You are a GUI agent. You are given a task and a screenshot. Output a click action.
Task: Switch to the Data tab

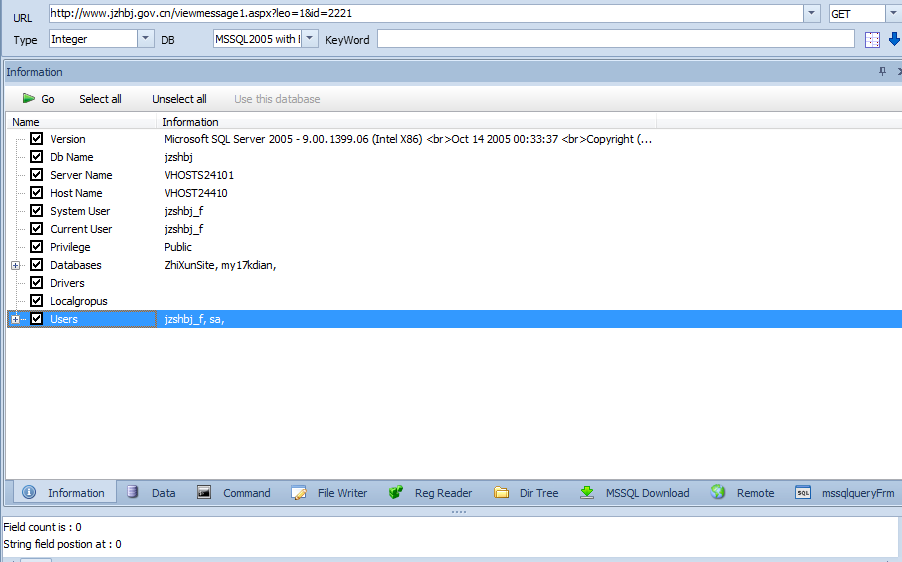[x=152, y=492]
